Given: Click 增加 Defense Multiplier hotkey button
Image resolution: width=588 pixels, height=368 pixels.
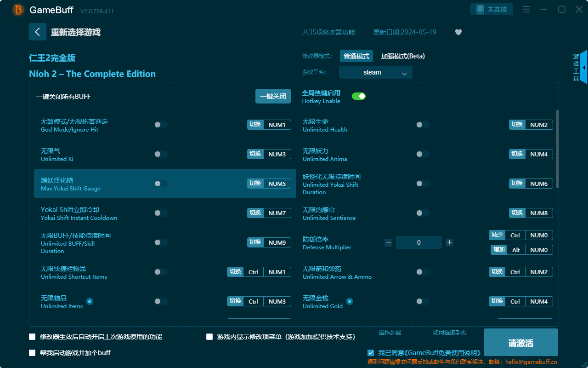Looking at the screenshot, I should point(499,250).
